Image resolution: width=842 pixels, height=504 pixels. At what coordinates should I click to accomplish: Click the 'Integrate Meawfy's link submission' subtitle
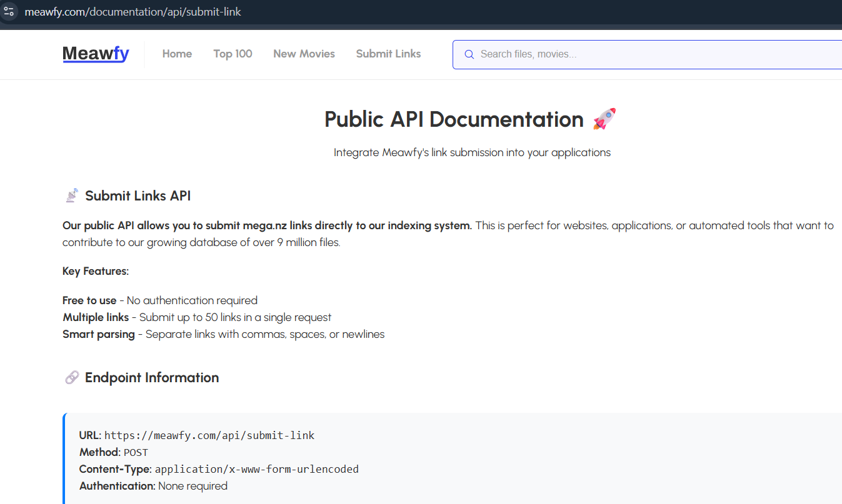(x=472, y=152)
